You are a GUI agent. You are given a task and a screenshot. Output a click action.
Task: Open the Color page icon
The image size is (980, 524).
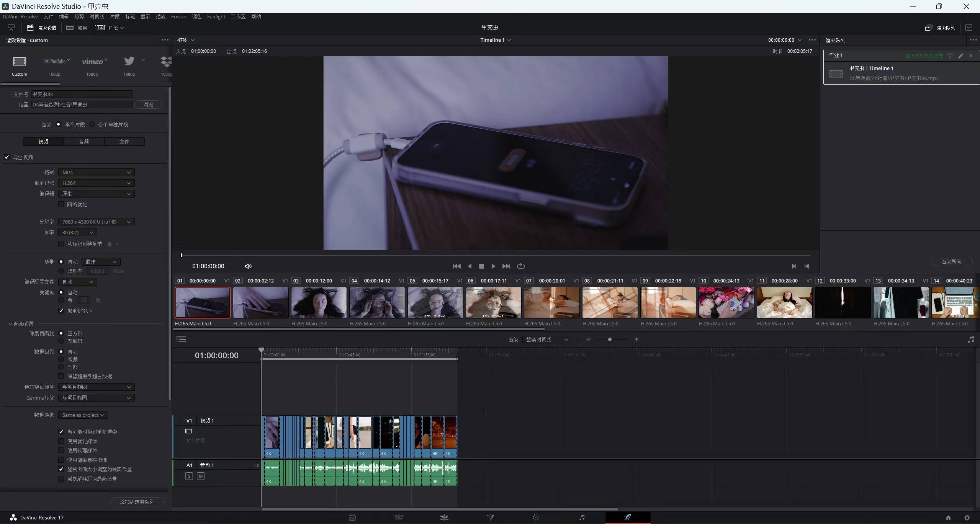point(536,517)
